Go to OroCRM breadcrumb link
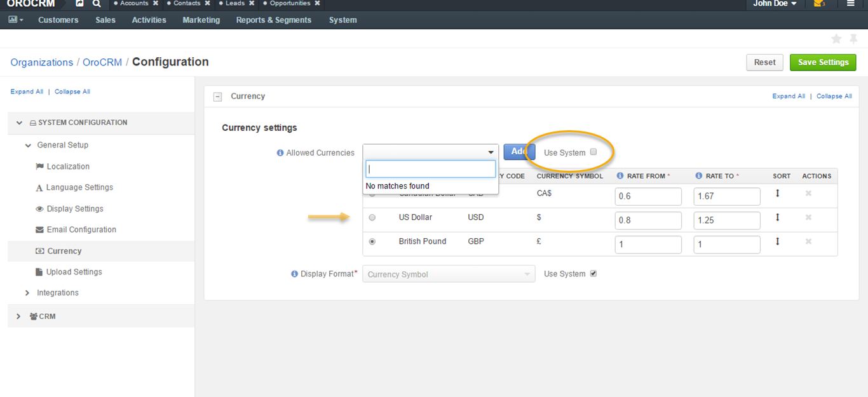 (x=102, y=62)
